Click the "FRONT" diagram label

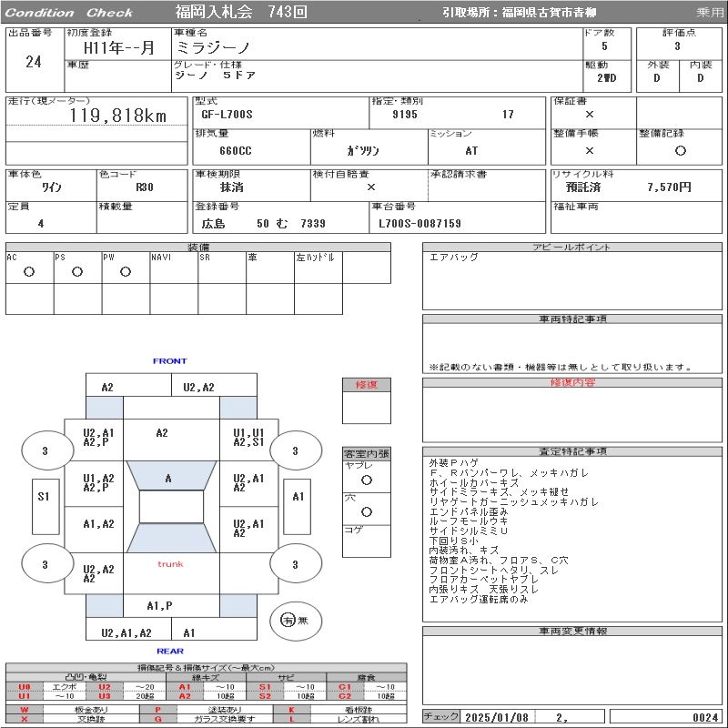(170, 360)
